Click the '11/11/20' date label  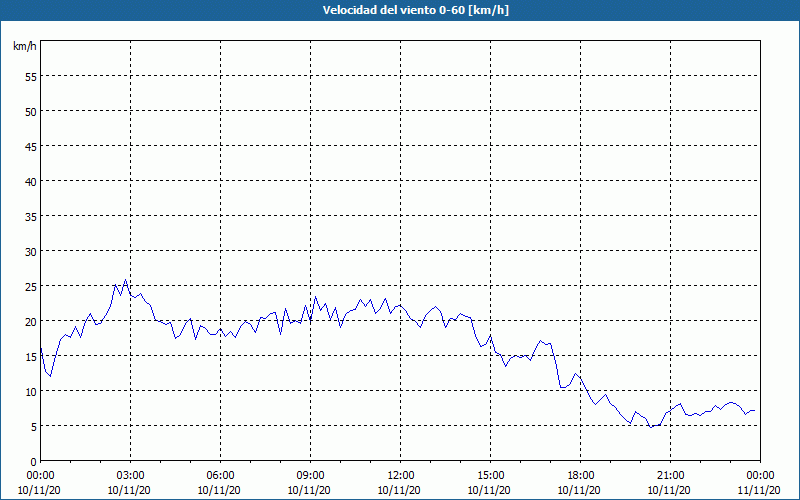coord(759,490)
